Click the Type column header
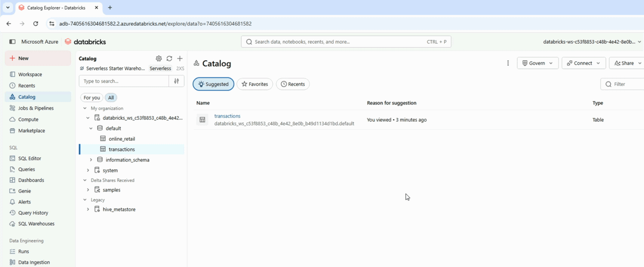 coord(598,103)
